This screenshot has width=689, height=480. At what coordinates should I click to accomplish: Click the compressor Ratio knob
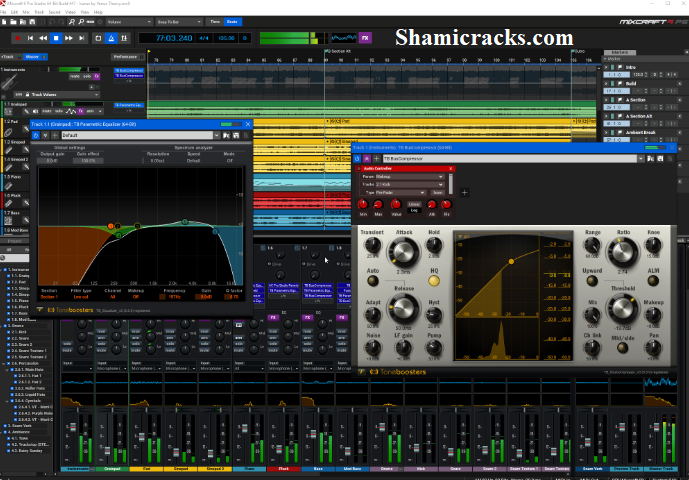click(623, 252)
